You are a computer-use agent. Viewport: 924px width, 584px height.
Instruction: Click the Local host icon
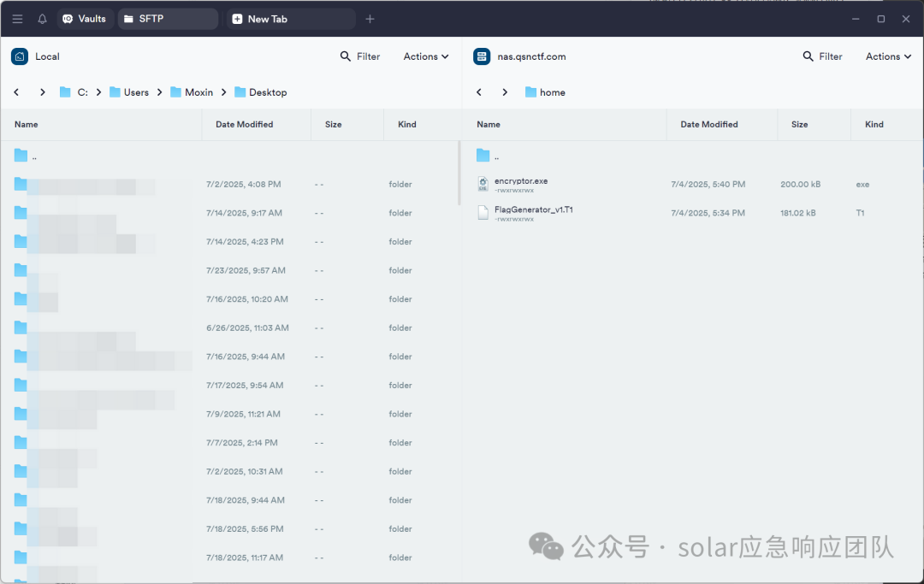(x=20, y=56)
